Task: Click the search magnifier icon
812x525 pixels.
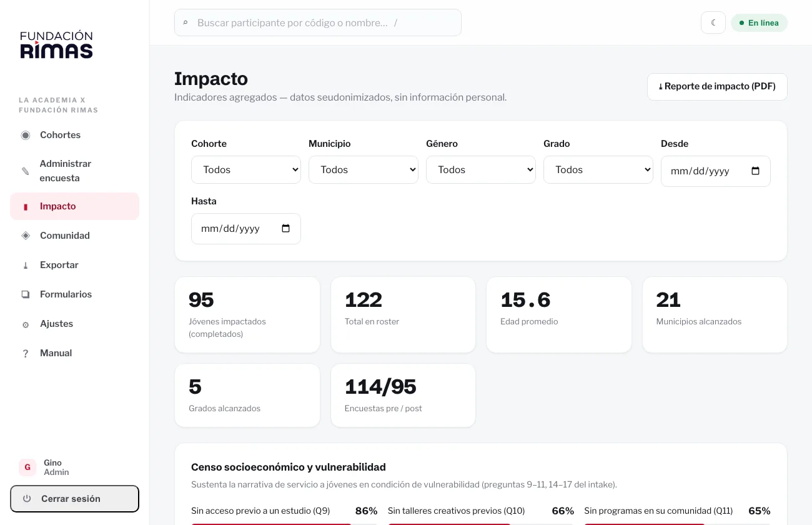Action: coord(186,22)
